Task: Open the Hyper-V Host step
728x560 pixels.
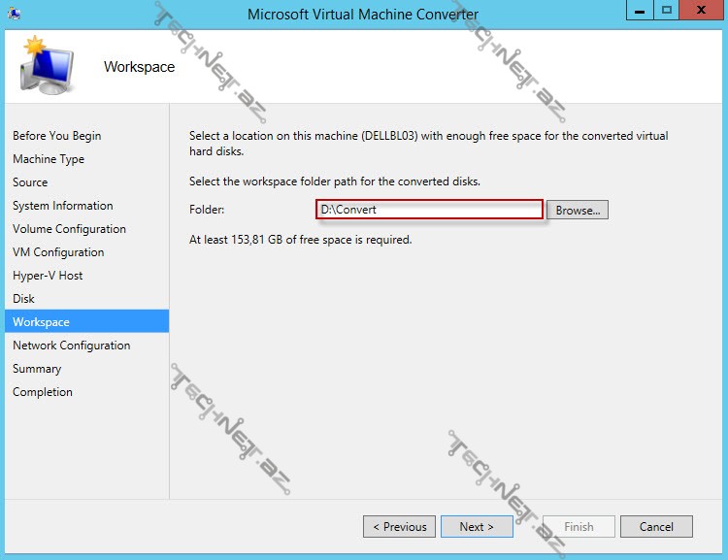Action: tap(48, 276)
